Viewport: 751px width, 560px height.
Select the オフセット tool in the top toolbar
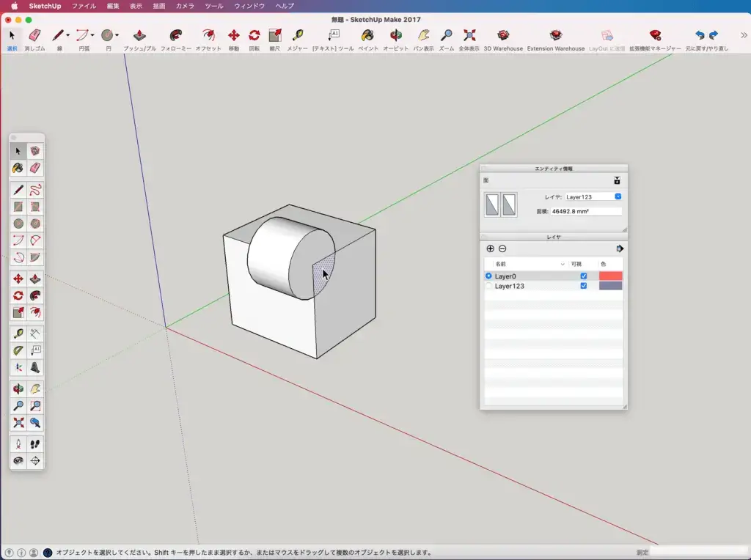pyautogui.click(x=208, y=40)
